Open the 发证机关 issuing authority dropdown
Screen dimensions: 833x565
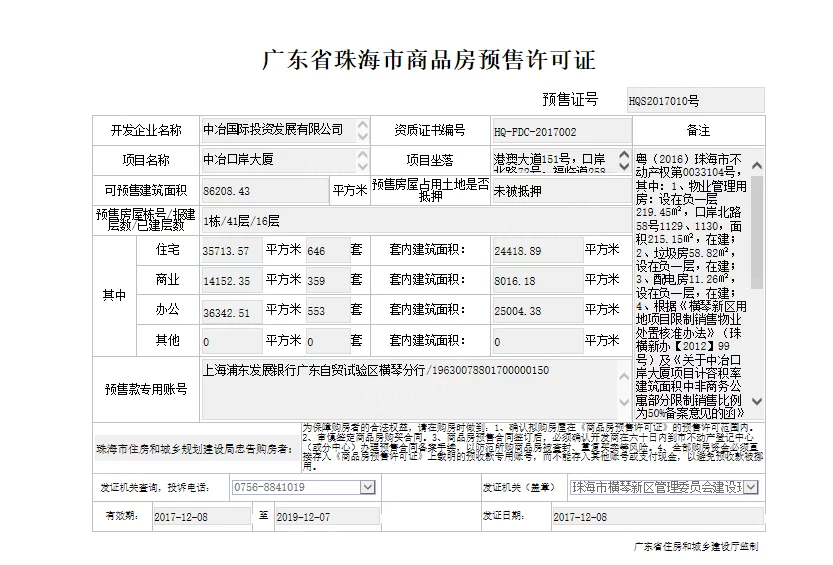(750, 487)
